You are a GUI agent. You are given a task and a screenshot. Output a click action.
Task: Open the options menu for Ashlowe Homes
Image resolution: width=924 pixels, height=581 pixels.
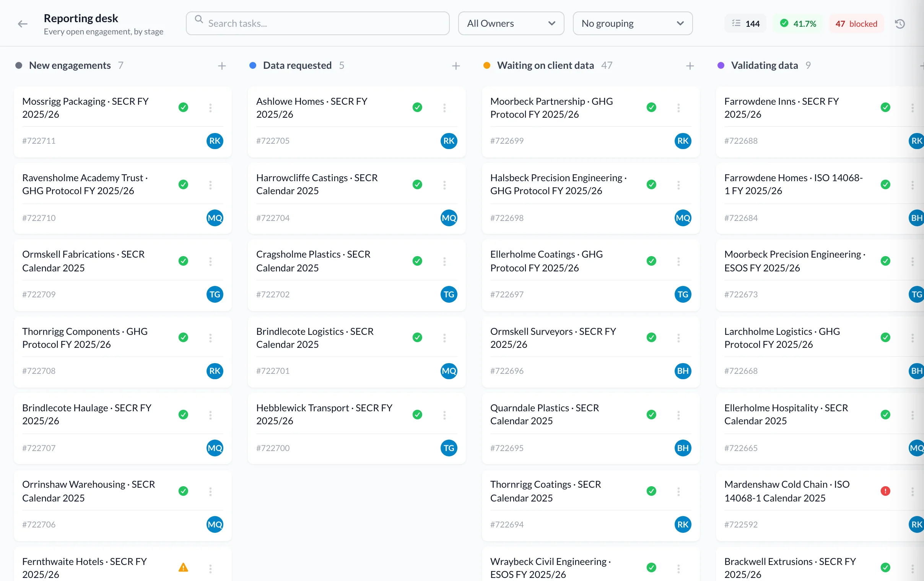444,108
